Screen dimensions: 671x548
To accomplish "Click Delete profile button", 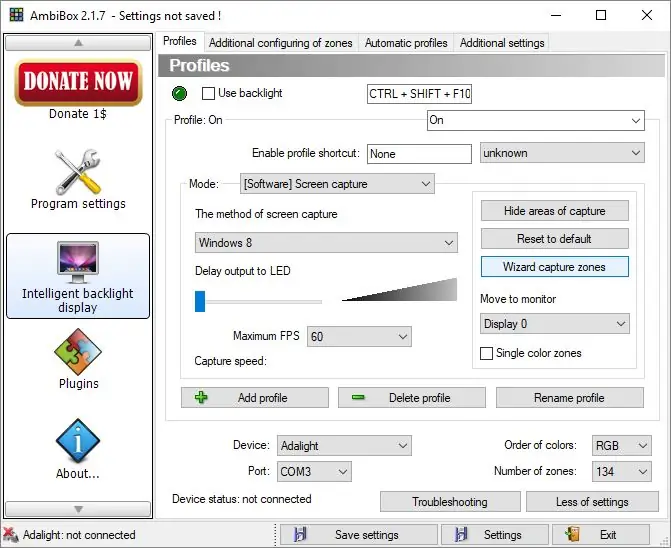I will click(412, 397).
